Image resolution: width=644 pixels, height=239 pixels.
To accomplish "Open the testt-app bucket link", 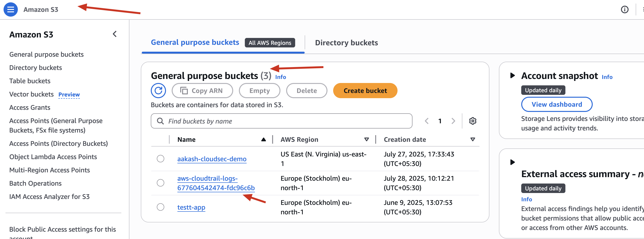I will [191, 207].
